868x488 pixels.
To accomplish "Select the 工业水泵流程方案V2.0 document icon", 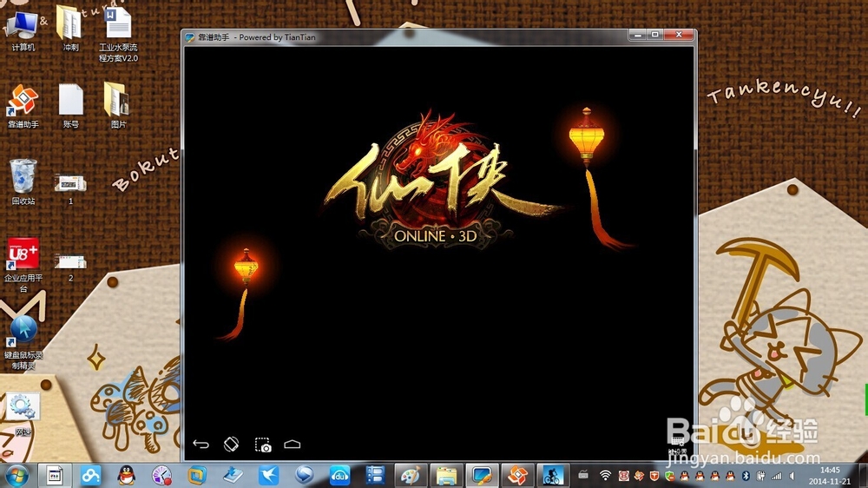I will tap(118, 35).
